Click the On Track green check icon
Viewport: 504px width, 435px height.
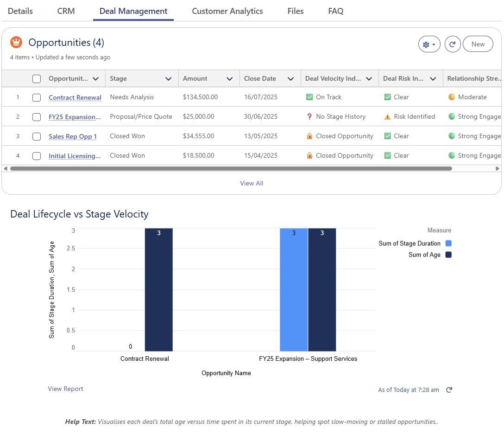(x=309, y=97)
